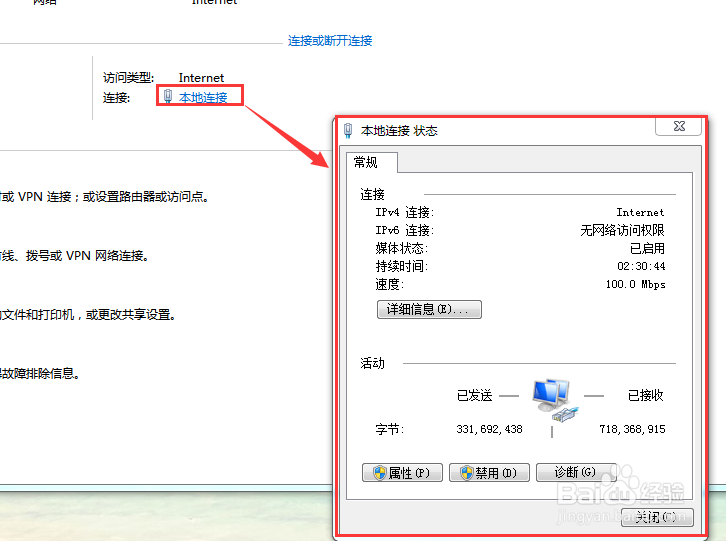Image resolution: width=726 pixels, height=541 pixels.
Task: Click the 禁用(D) button
Action: click(x=489, y=472)
